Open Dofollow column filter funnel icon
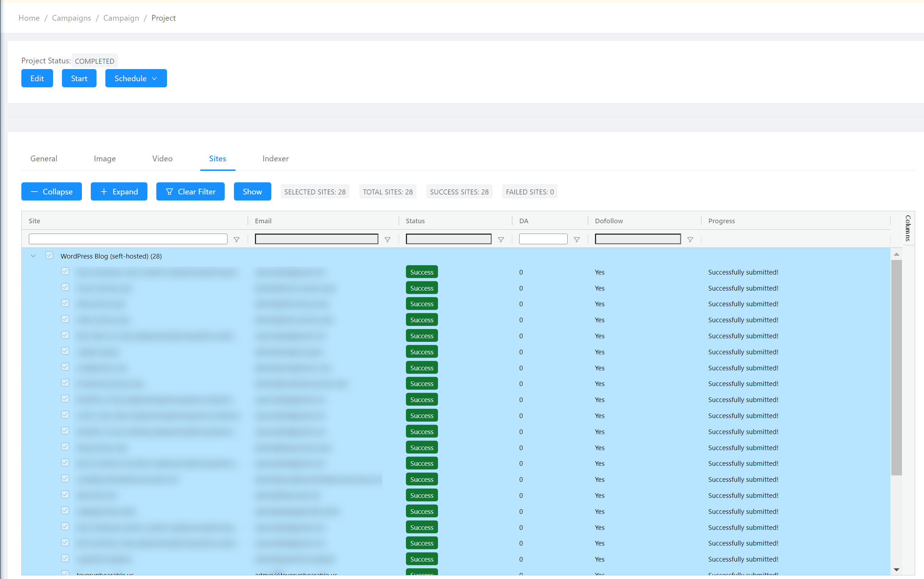924x579 pixels. pyautogui.click(x=690, y=239)
